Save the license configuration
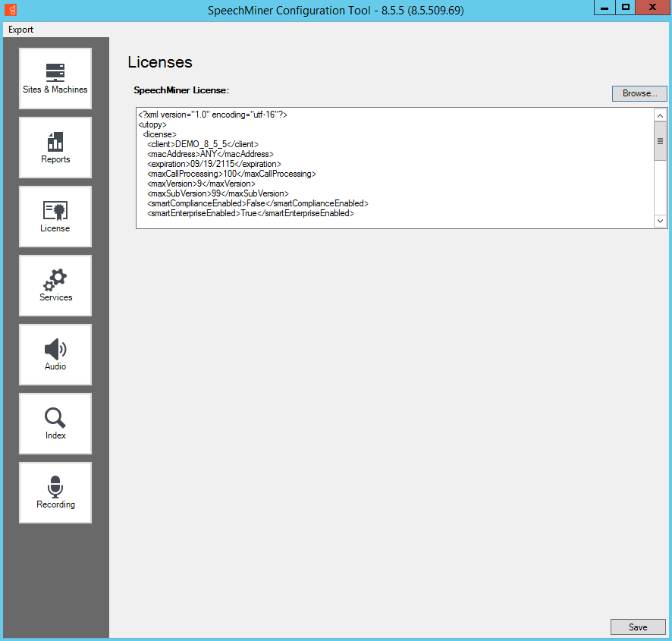The width and height of the screenshot is (672, 641). (x=638, y=627)
